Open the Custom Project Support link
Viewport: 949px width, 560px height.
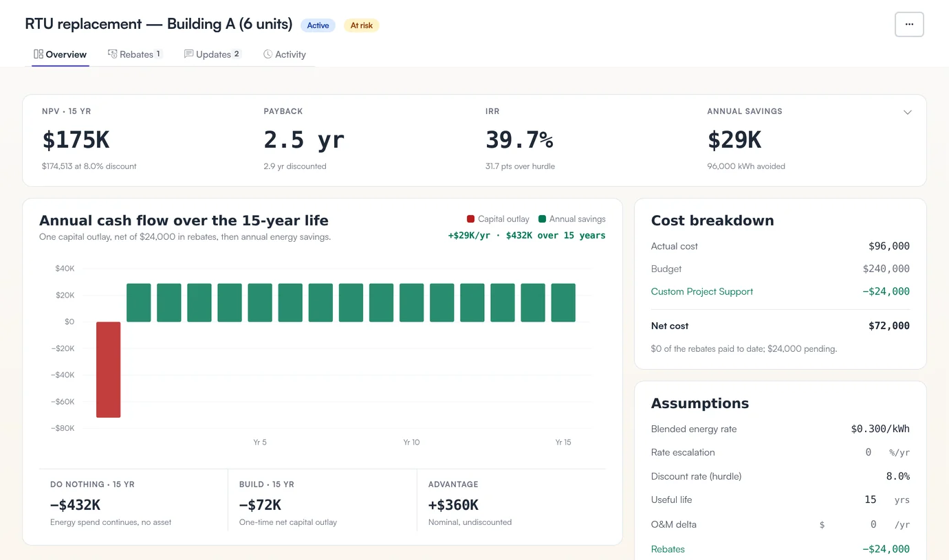click(701, 291)
